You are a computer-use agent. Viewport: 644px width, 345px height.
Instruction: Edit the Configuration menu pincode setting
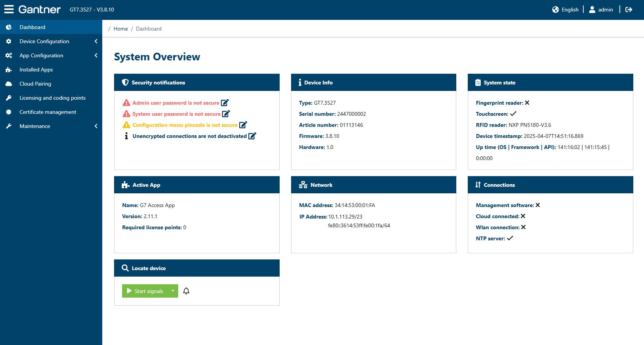point(243,125)
